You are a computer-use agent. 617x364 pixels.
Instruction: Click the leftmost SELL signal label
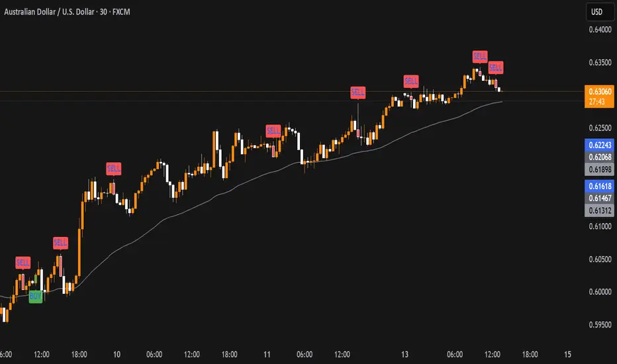[23, 263]
